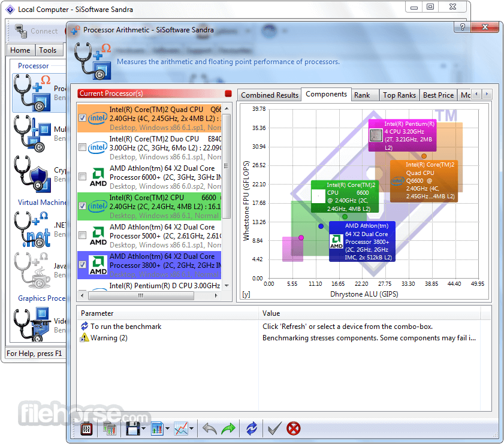Click the bar chart report icon
The width and height of the screenshot is (504, 444).
[x=157, y=428]
